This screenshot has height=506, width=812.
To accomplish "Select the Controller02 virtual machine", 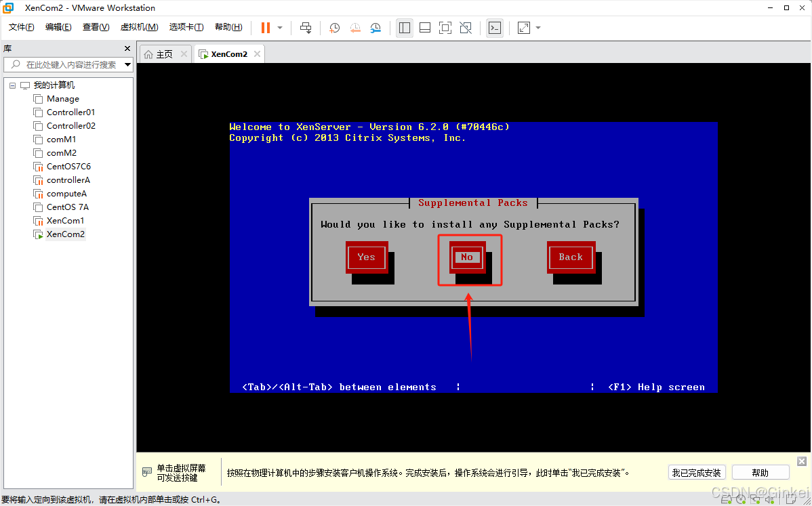I will pyautogui.click(x=71, y=126).
